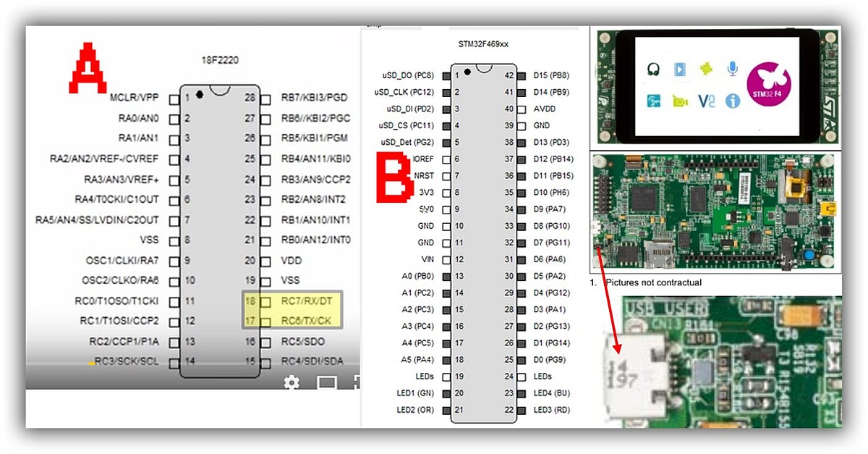Click the uSD_Det (PG2) pin label
Screen dimensions: 868x454
[x=407, y=142]
